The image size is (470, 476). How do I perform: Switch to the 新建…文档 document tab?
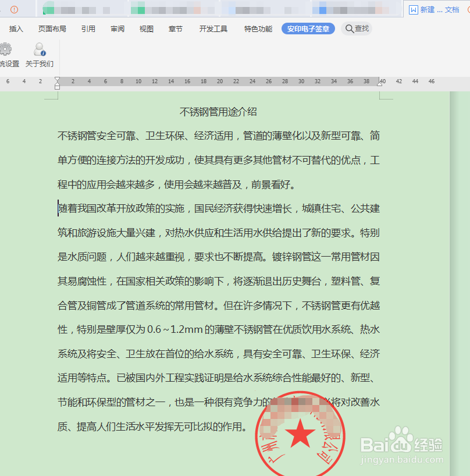[434, 10]
